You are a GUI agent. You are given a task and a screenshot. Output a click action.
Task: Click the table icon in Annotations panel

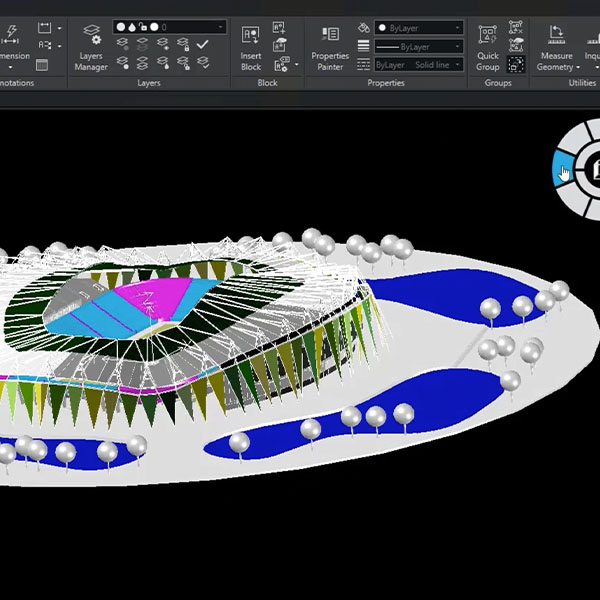43,65
